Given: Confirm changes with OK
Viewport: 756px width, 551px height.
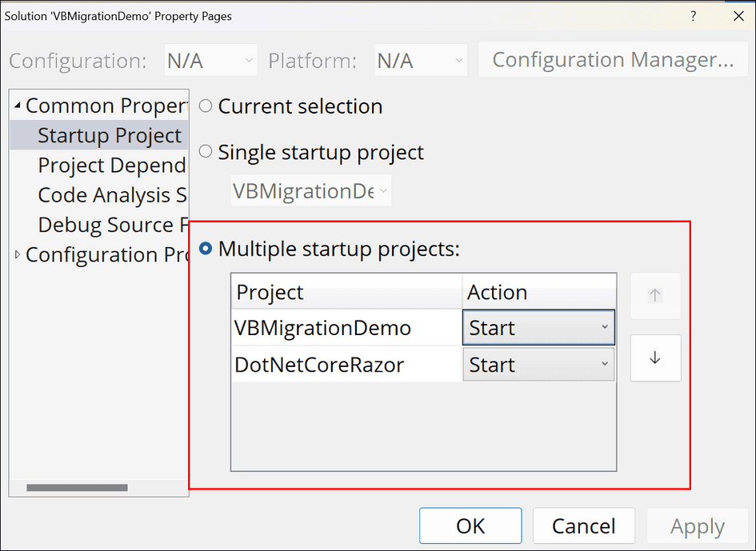Looking at the screenshot, I should pyautogui.click(x=470, y=525).
